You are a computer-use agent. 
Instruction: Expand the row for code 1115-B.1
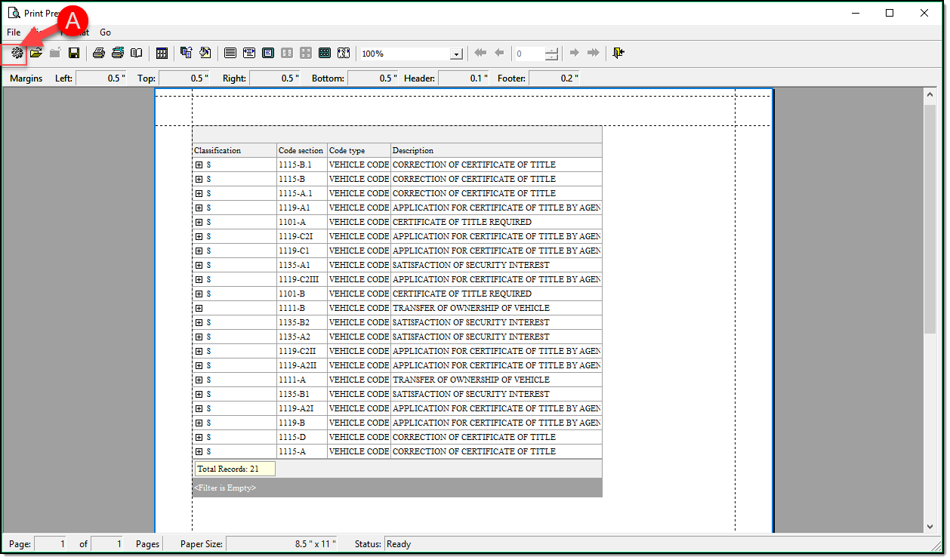click(x=199, y=165)
